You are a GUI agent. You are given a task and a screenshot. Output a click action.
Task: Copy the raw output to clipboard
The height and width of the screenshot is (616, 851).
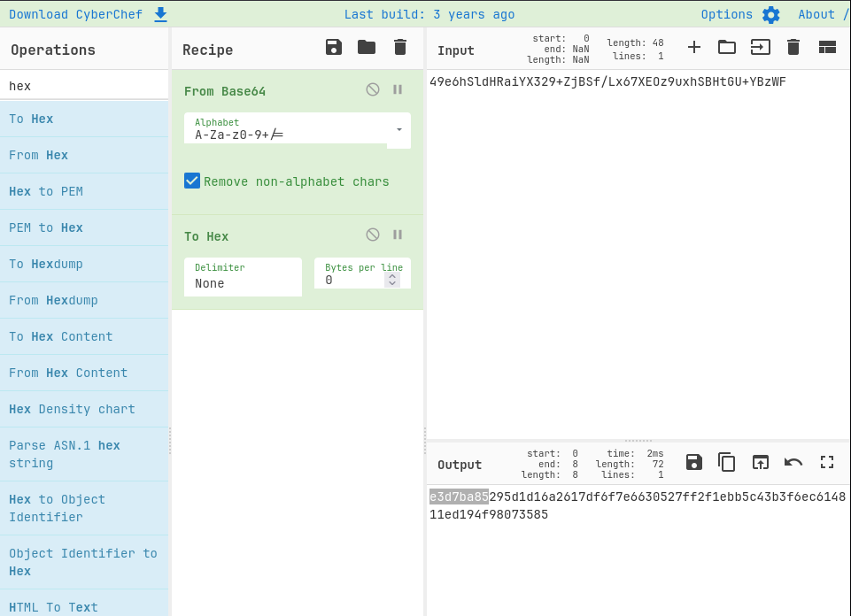[727, 462]
